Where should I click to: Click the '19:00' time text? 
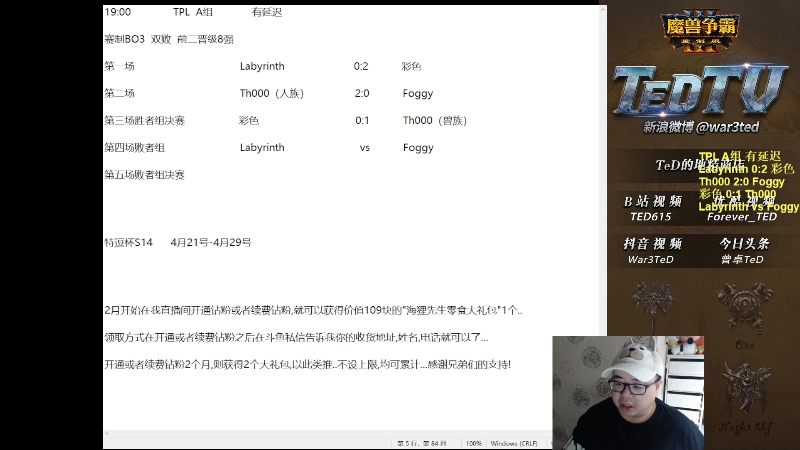click(118, 12)
